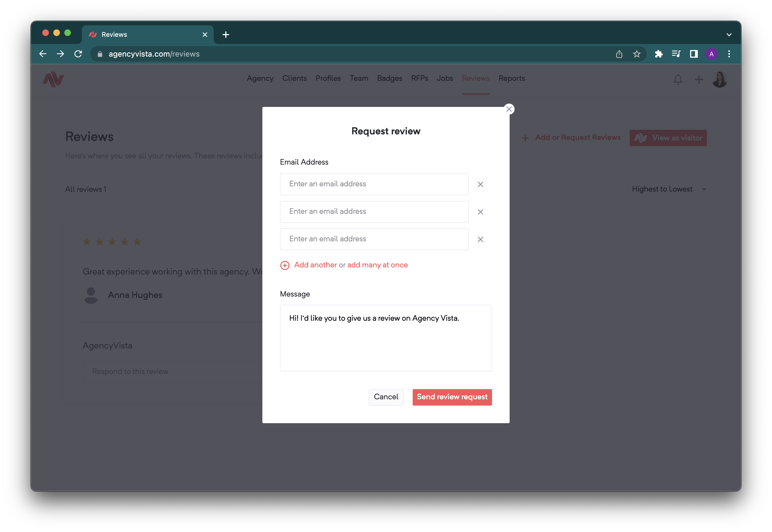
Task: Click the plus icon in site header
Action: [x=698, y=79]
